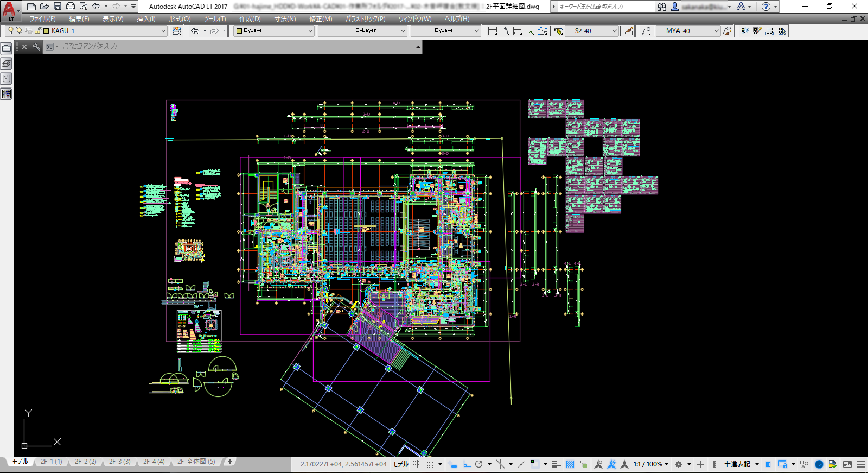Open the ByLayer lineweight dropdown

pos(477,31)
